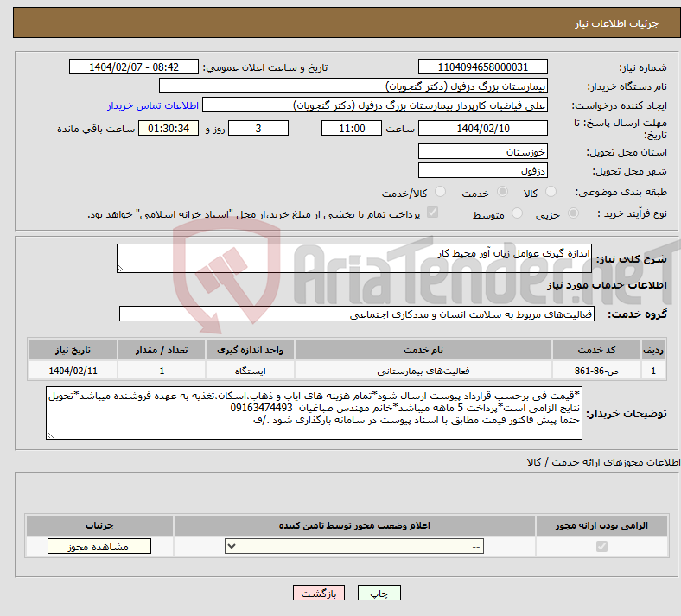
Task: Click the buyer notes textarea resize handle
Action: pyautogui.click(x=50, y=435)
